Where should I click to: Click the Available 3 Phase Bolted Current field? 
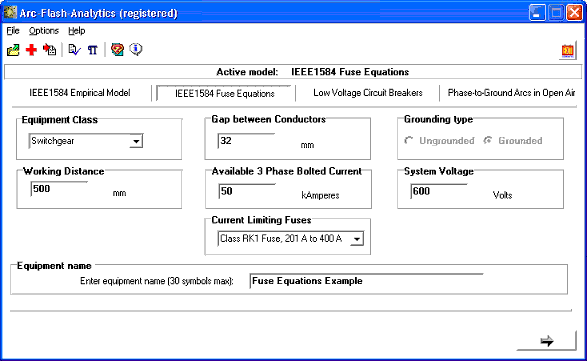pos(247,191)
